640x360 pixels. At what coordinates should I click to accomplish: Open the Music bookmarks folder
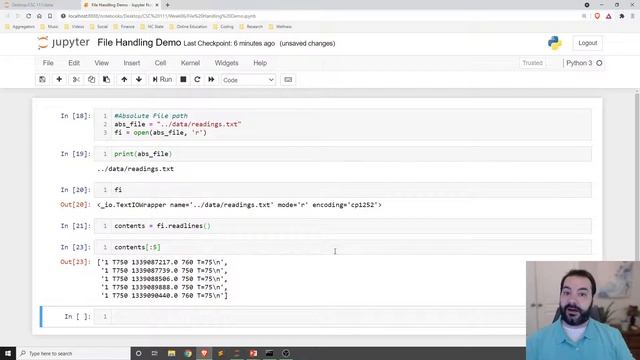click(x=49, y=27)
